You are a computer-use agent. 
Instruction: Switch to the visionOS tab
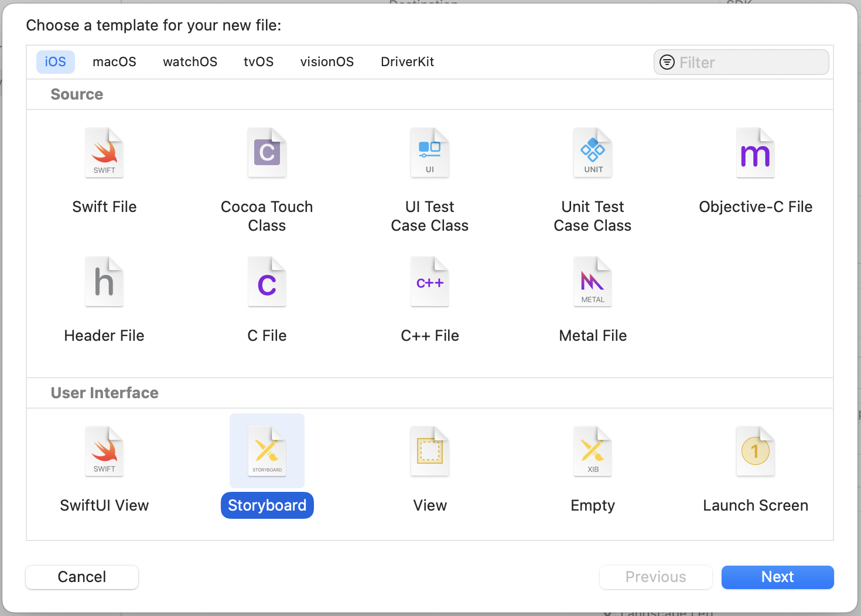(x=327, y=62)
